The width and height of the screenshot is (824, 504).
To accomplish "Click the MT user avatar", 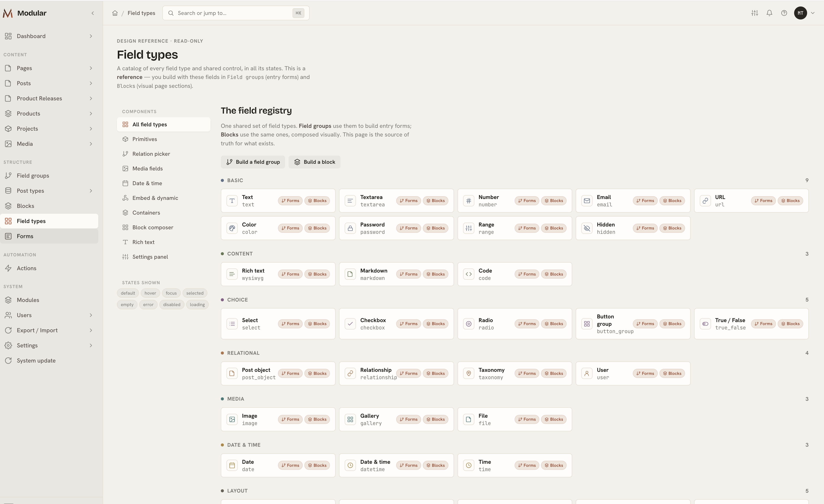I will [x=800, y=13].
